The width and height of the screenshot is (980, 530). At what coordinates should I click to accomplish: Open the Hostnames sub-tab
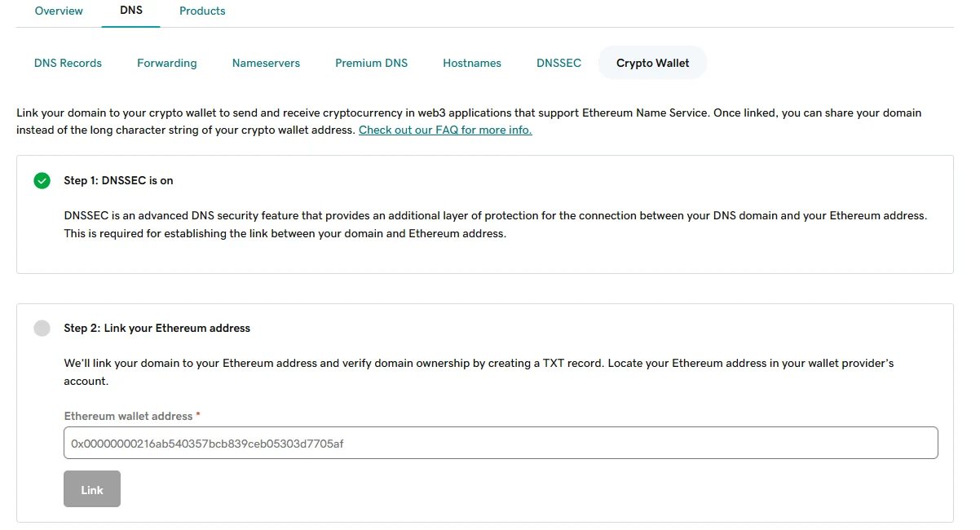point(472,63)
